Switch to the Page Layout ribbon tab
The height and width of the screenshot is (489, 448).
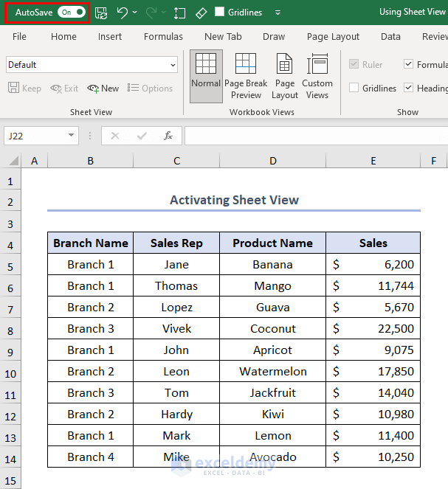(333, 36)
